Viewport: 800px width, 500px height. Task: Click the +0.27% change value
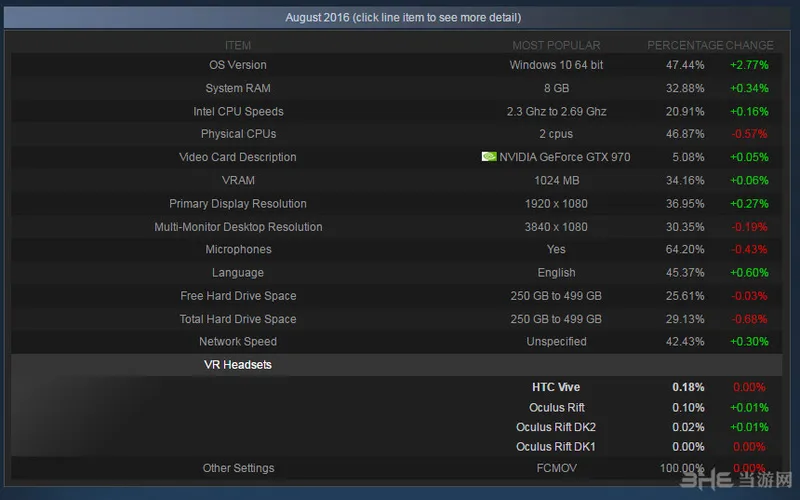(x=749, y=204)
